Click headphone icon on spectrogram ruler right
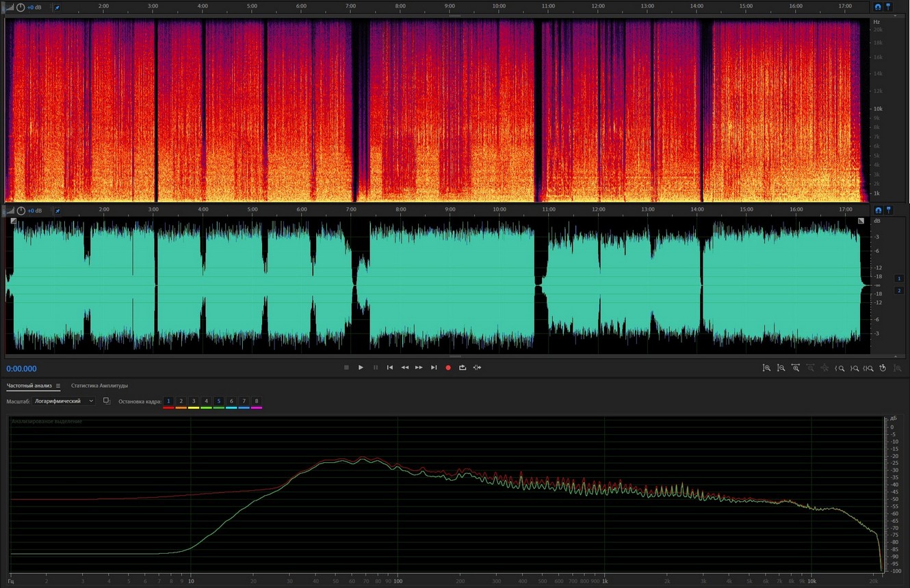Screen dimensions: 910x588 pyautogui.click(x=878, y=7)
